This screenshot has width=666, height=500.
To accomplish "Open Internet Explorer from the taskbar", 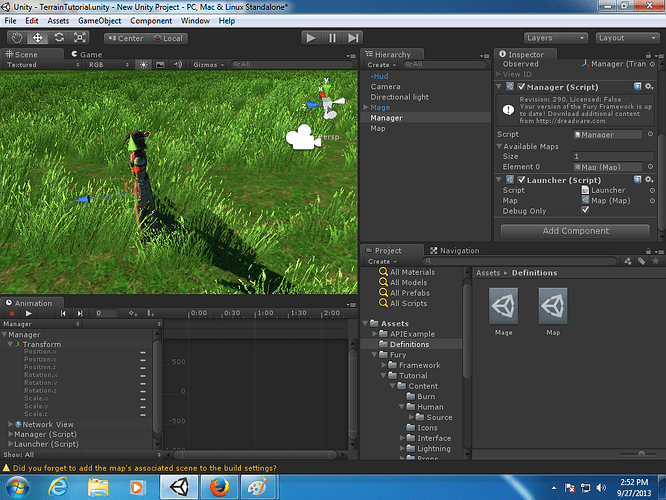I will (57, 487).
